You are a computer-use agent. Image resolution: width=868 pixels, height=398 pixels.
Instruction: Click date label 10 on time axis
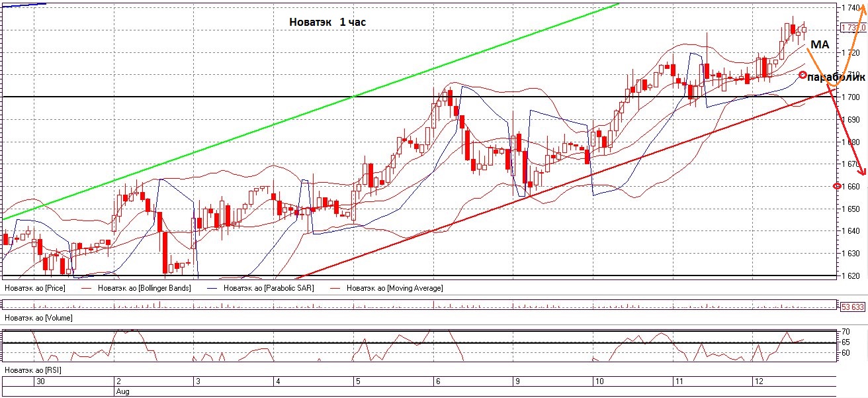(599, 382)
